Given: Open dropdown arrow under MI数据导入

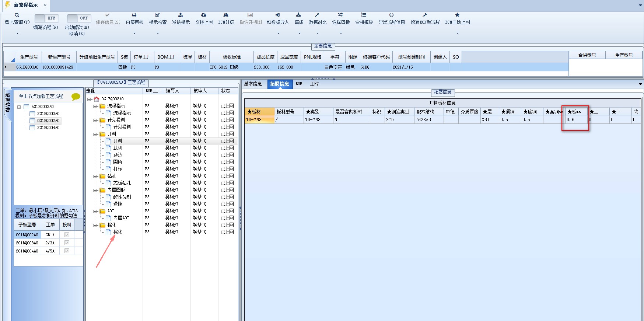Looking at the screenshot, I should [278, 34].
